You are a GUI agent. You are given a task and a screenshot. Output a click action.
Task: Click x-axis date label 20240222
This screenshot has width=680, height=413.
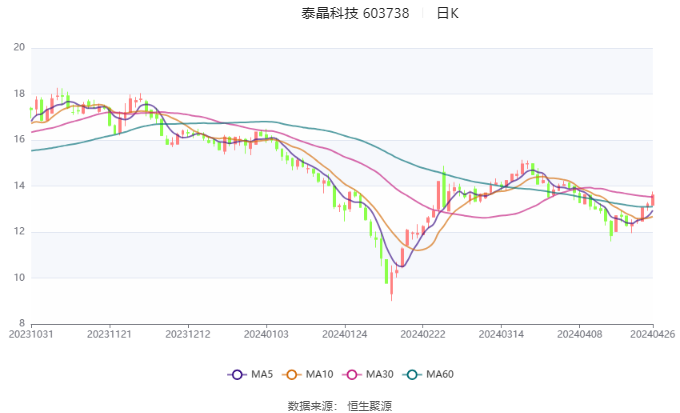(x=423, y=334)
